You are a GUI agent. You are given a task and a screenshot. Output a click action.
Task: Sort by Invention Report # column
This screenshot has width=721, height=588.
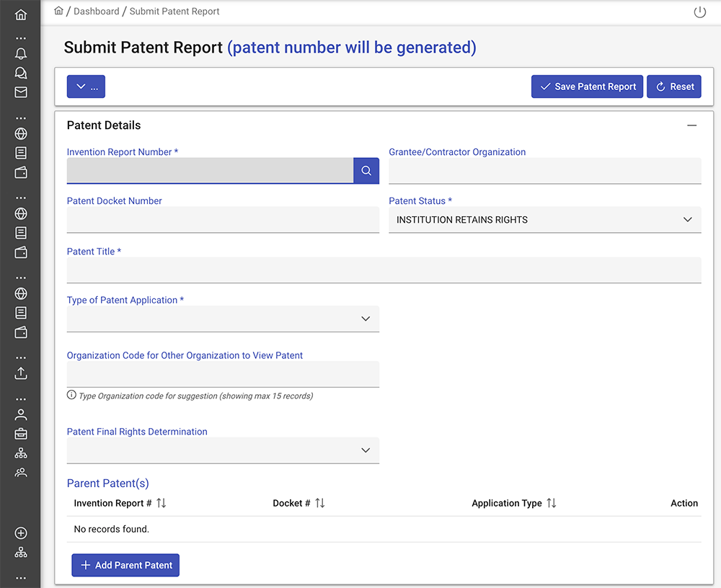[x=161, y=503]
